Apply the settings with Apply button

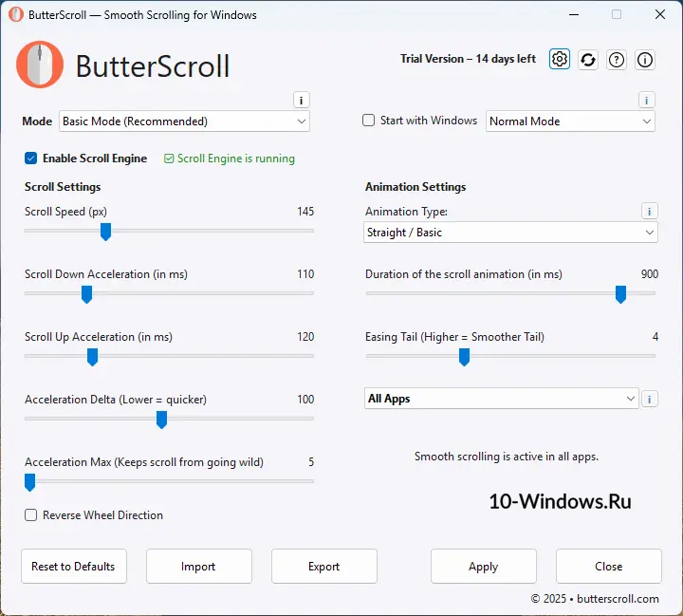pos(484,567)
